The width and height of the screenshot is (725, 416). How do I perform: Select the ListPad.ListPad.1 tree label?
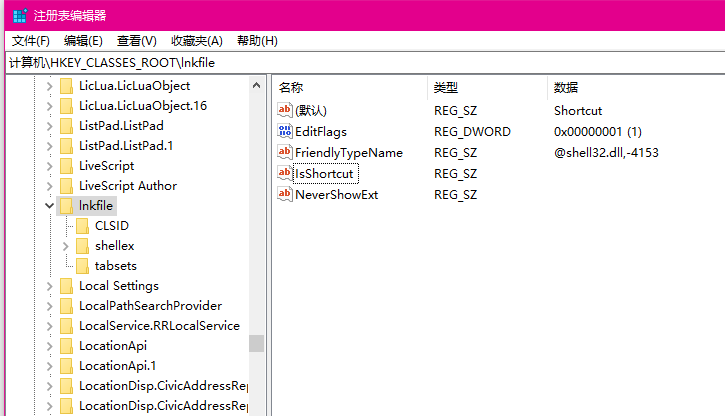click(126, 146)
